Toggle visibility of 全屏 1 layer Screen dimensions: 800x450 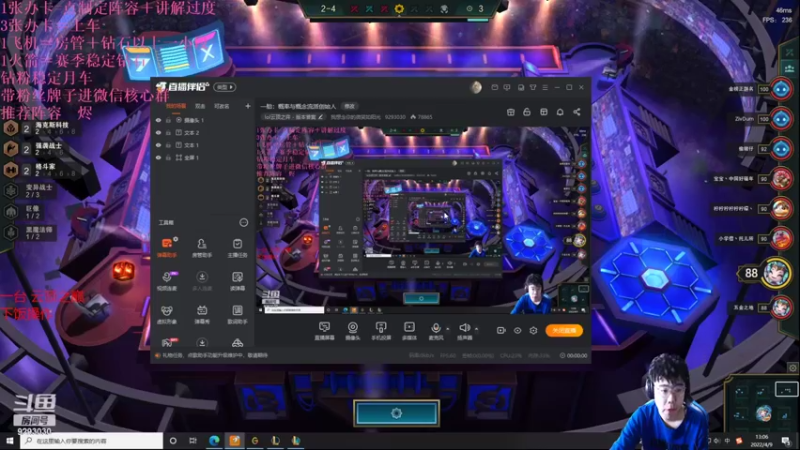pos(158,158)
